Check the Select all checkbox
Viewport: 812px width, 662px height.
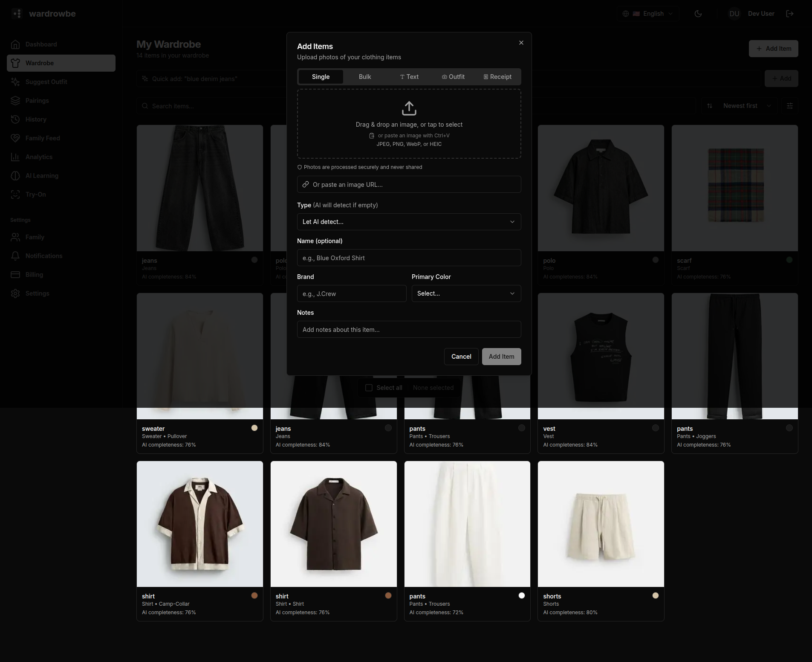tap(369, 388)
